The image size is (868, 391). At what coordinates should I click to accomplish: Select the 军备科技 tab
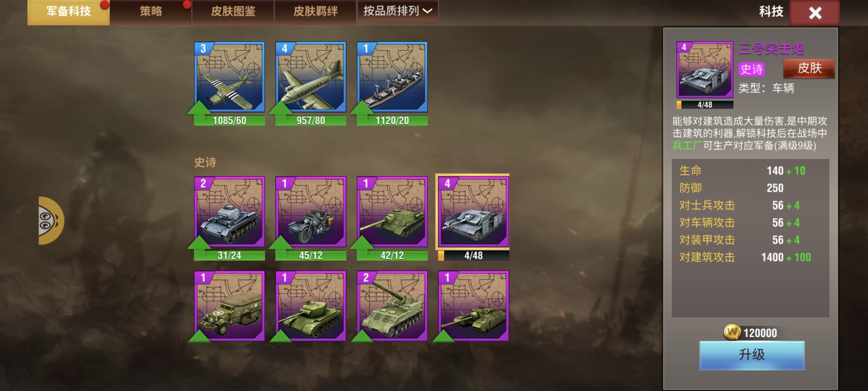pos(68,12)
